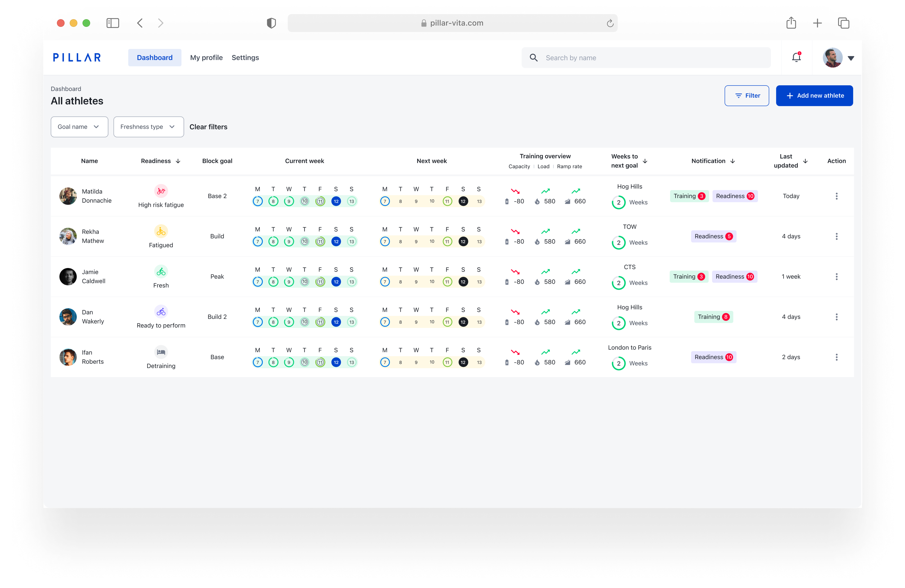Screen dimensions: 905x588
Task: Sort by Weeks to next goal arrow
Action: (645, 161)
